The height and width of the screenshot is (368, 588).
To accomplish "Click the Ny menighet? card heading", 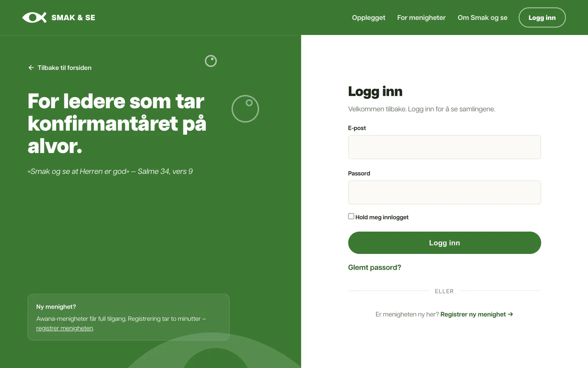I will [56, 307].
